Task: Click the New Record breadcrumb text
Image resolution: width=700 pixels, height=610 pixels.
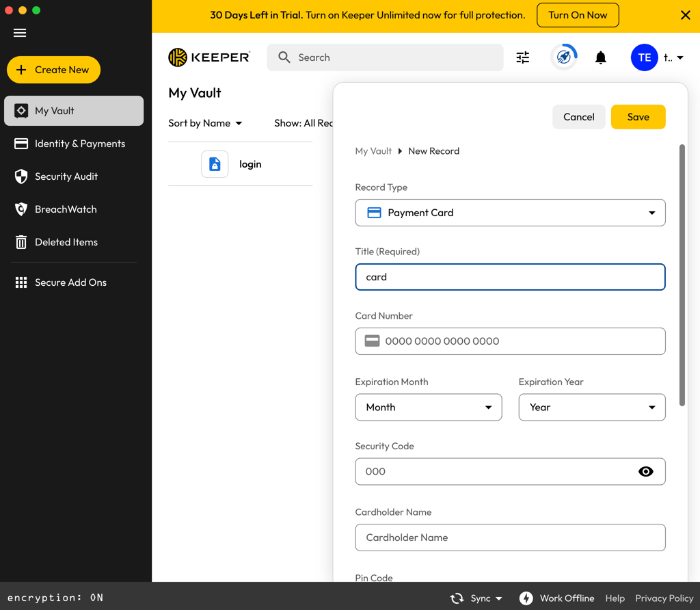Action: pos(433,151)
